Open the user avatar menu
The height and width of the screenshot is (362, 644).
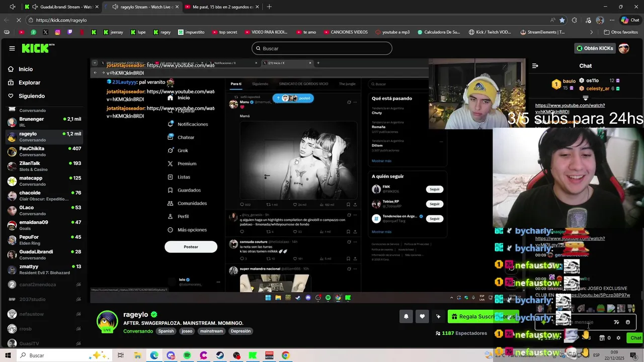[624, 48]
